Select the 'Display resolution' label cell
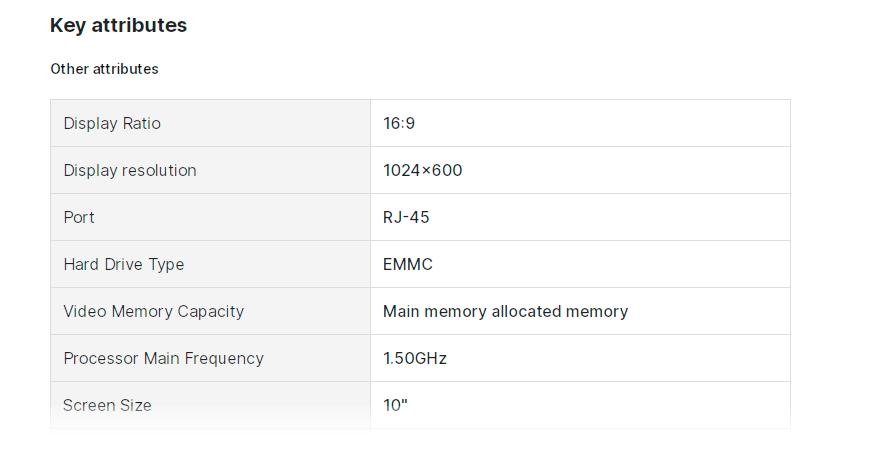Viewport: 891px width, 452px height. point(130,170)
